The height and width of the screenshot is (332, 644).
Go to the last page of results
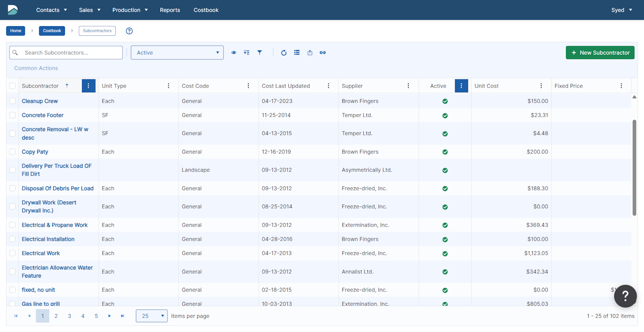click(x=122, y=316)
